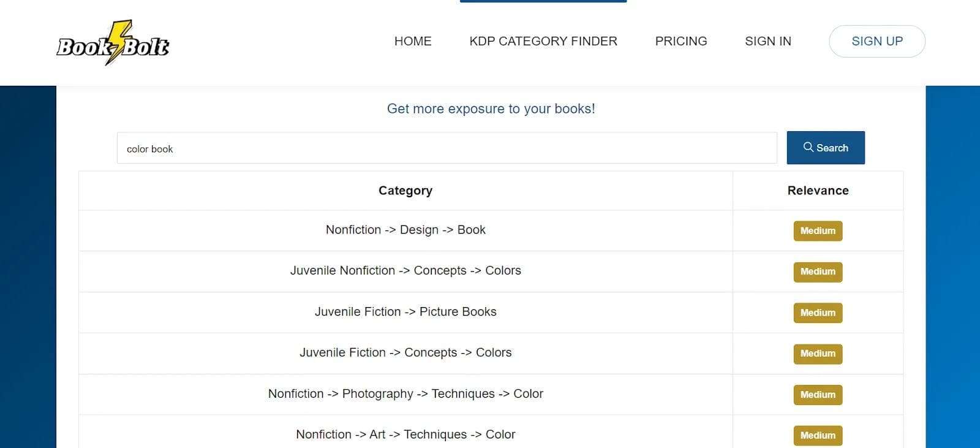This screenshot has height=448, width=980.
Task: Click the Category column header
Action: point(405,191)
